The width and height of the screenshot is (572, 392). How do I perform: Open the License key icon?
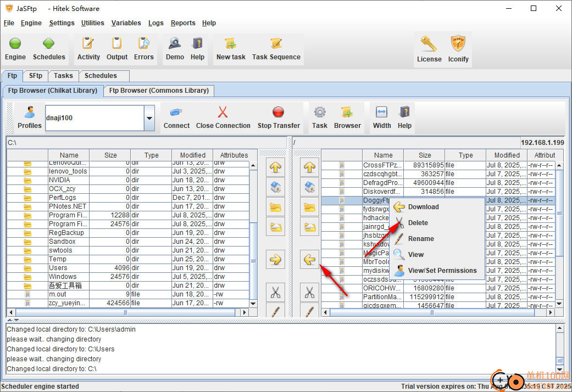pos(429,44)
